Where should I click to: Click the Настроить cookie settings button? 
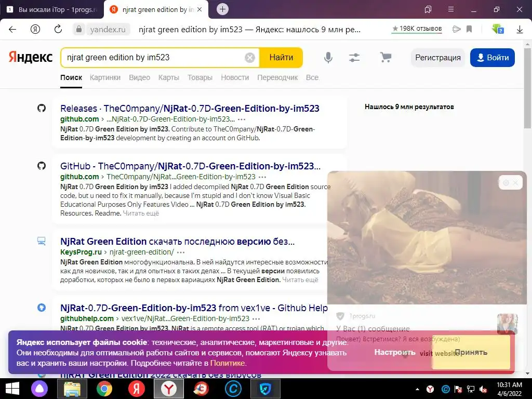(395, 352)
